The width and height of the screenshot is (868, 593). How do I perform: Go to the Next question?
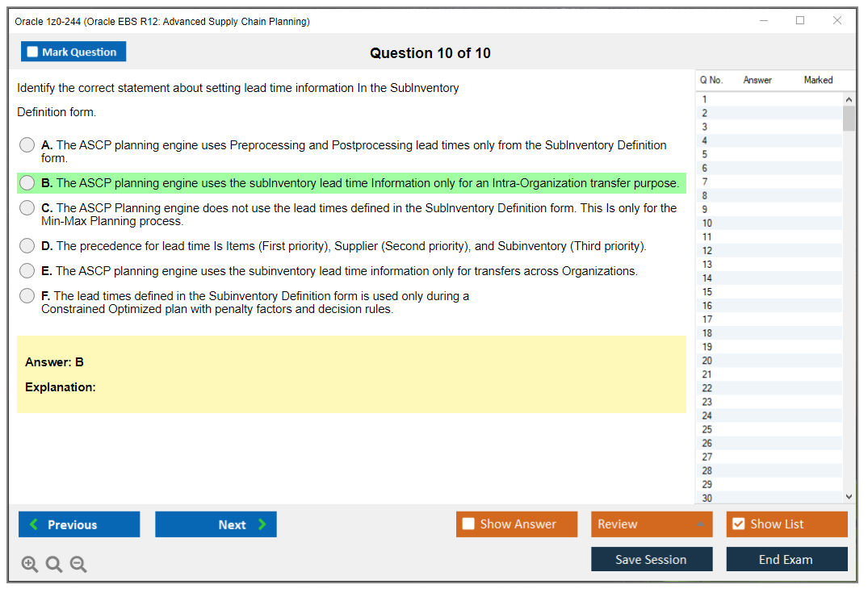(216, 524)
